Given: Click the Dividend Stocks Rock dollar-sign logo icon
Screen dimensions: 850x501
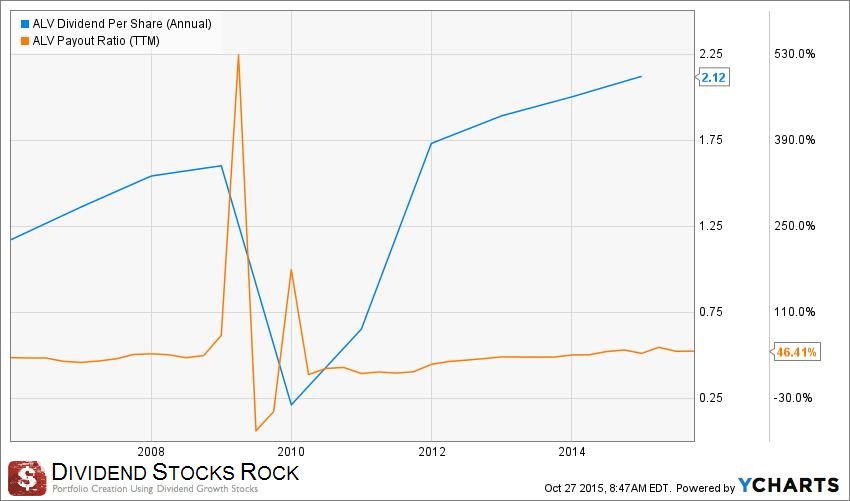Looking at the screenshot, I should pyautogui.click(x=27, y=477).
